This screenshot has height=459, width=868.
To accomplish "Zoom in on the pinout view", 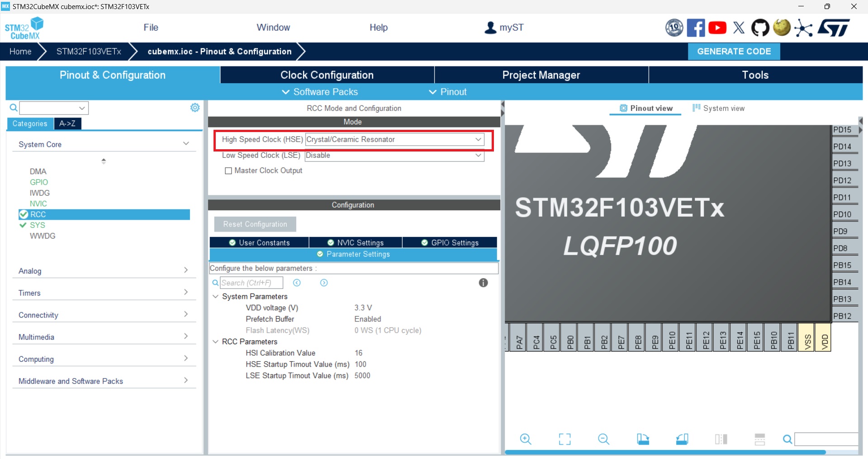I will (526, 439).
